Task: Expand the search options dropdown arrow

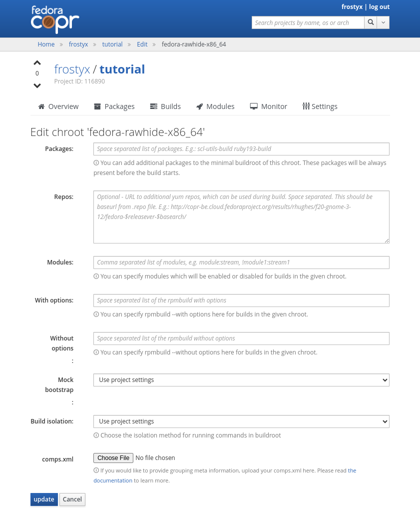Action: [383, 22]
